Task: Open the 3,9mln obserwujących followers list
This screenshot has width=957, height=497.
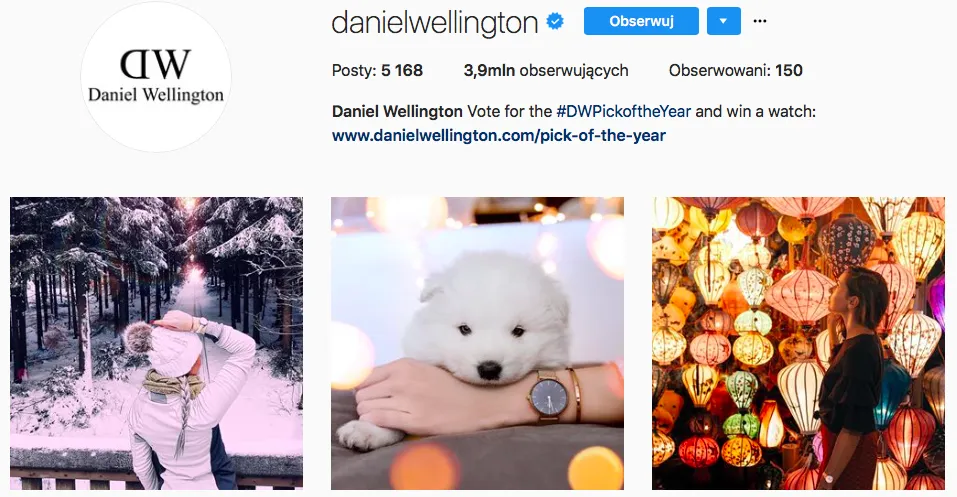Action: click(x=546, y=71)
